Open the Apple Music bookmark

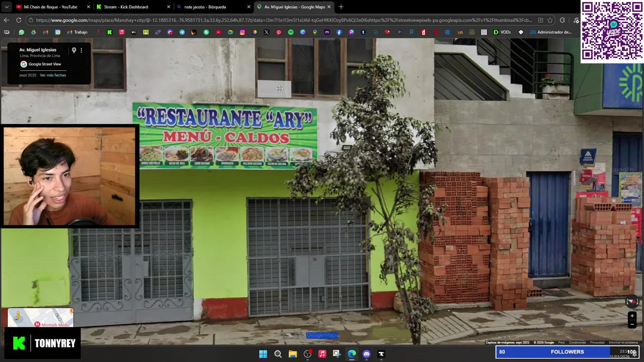[121, 32]
